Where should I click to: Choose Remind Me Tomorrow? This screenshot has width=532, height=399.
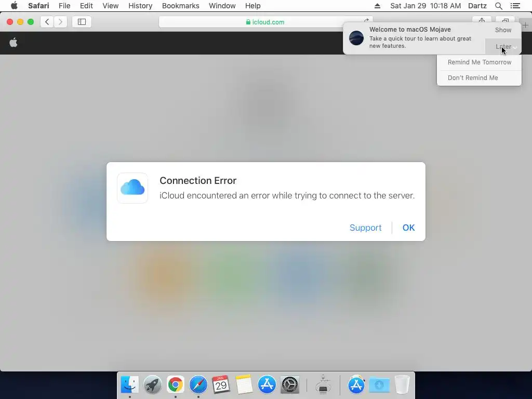[x=479, y=62]
